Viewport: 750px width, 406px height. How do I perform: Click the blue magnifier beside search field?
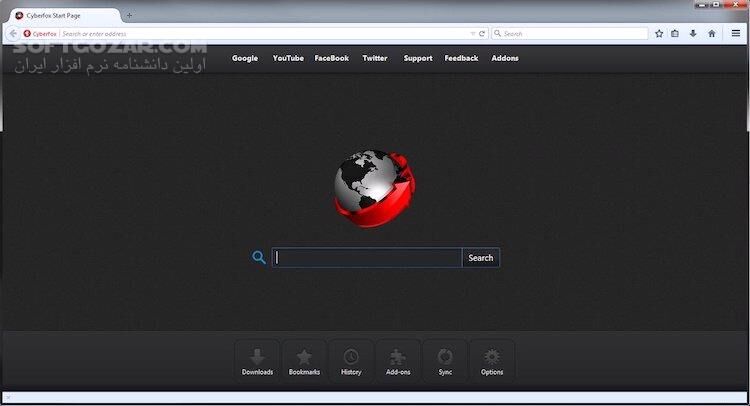pyautogui.click(x=259, y=257)
